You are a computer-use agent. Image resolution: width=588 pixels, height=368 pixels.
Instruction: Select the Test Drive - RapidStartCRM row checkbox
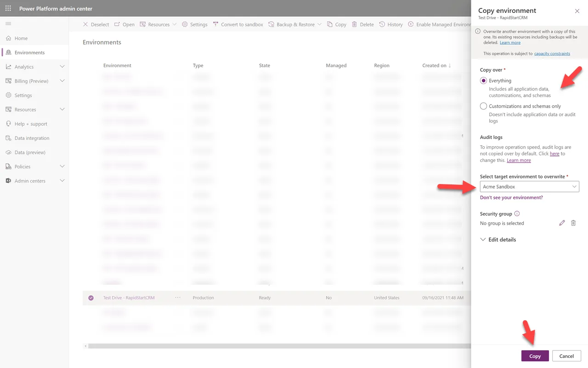point(90,298)
